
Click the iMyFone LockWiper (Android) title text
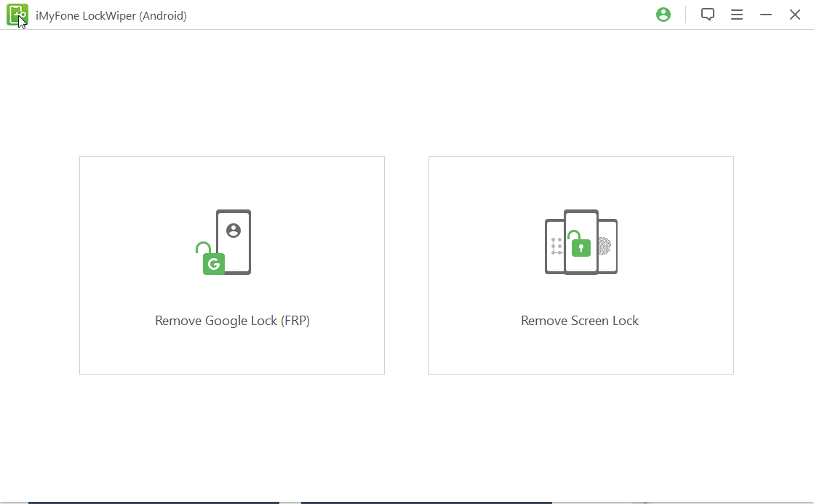point(111,15)
